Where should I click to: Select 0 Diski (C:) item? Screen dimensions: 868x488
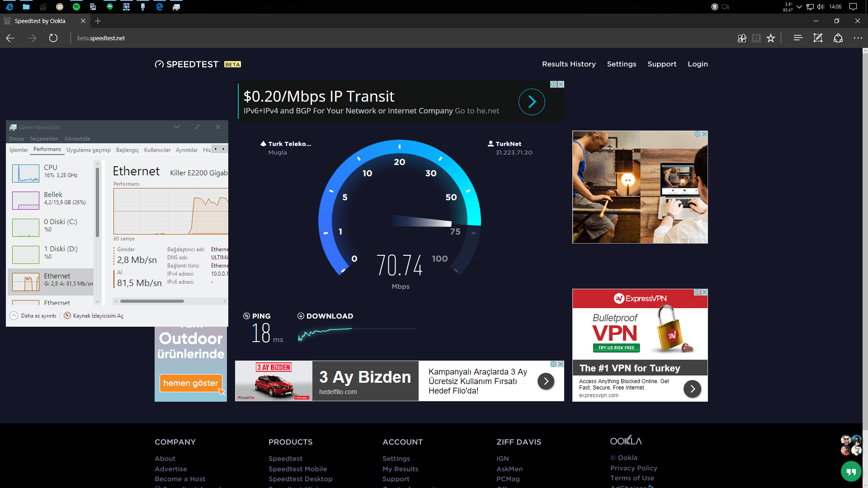[x=51, y=228]
